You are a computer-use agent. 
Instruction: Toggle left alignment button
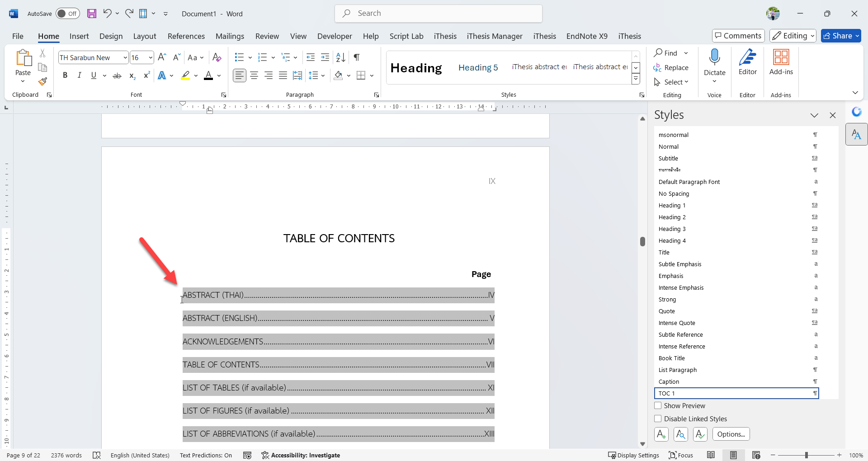tap(240, 75)
